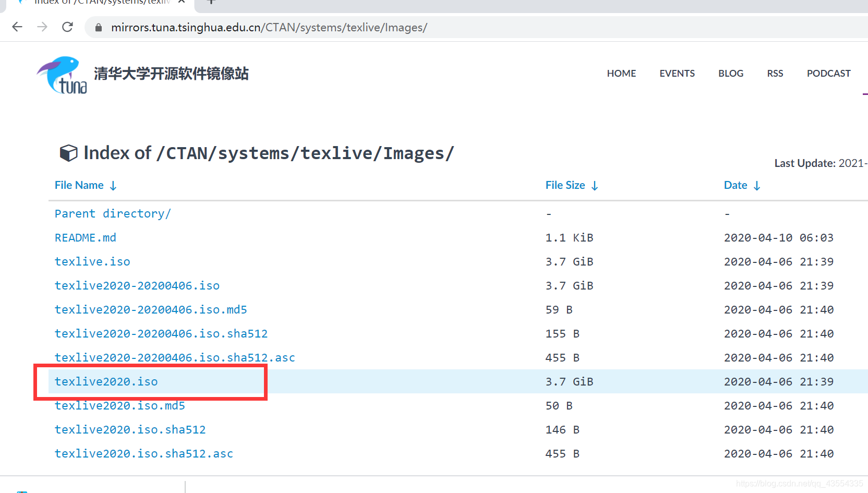Click the 155 B size cell
The width and height of the screenshot is (868, 493).
[562, 334]
